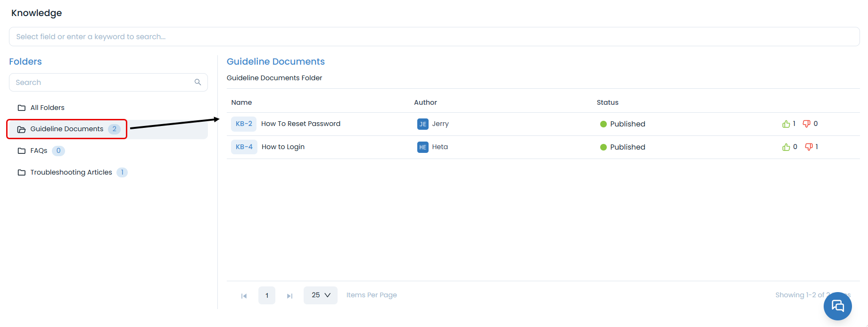Go to last page arrow
The width and height of the screenshot is (868, 327).
coord(289,296)
